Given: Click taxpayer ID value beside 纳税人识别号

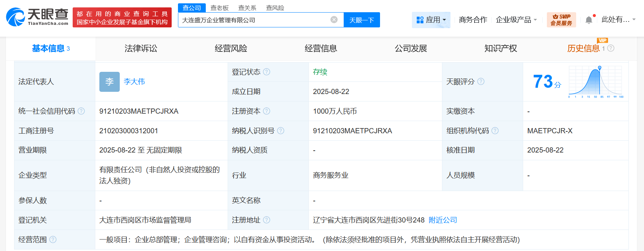Looking at the screenshot, I should (353, 131).
